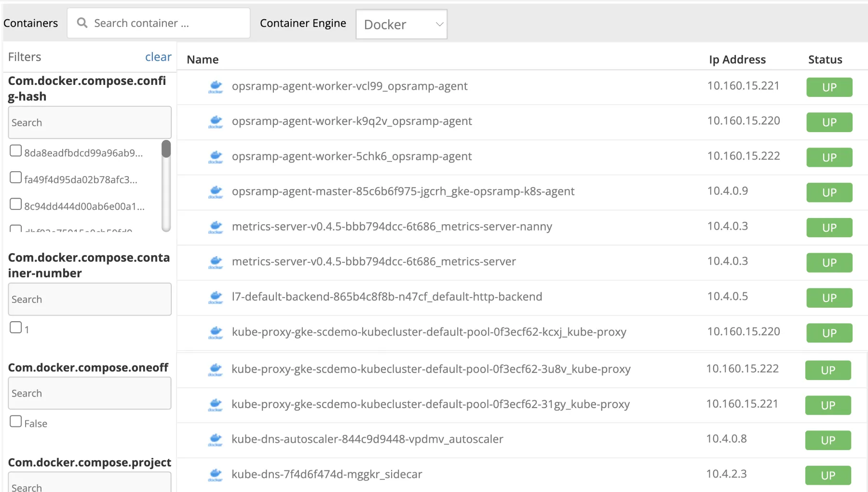Click IP address 10.4.0.9
The image size is (868, 492).
click(728, 191)
